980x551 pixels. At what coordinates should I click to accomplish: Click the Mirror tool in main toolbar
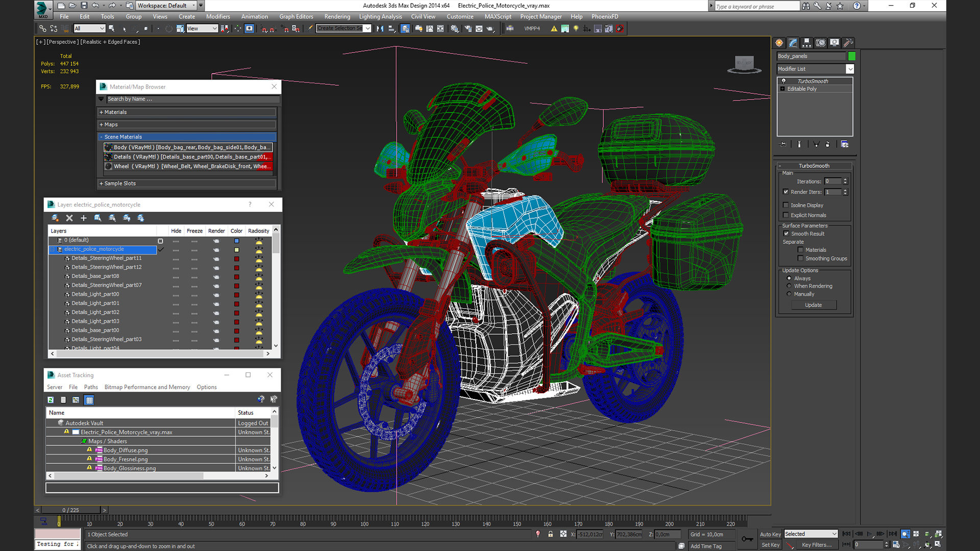click(380, 29)
